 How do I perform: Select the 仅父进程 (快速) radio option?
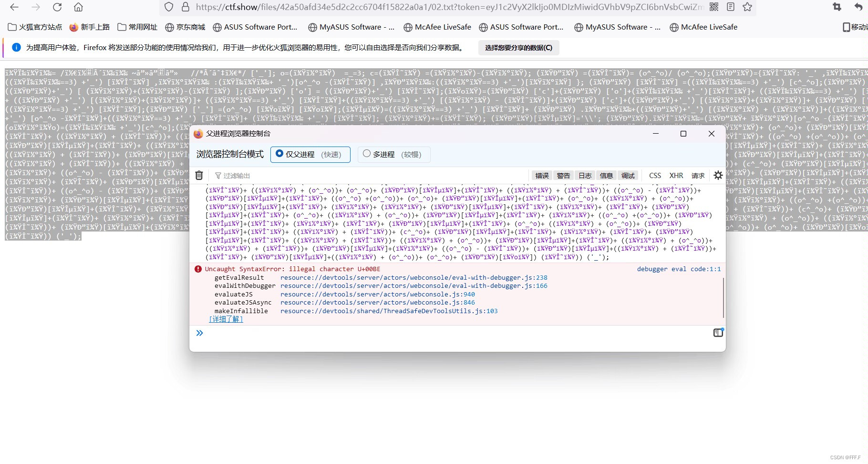coord(280,154)
